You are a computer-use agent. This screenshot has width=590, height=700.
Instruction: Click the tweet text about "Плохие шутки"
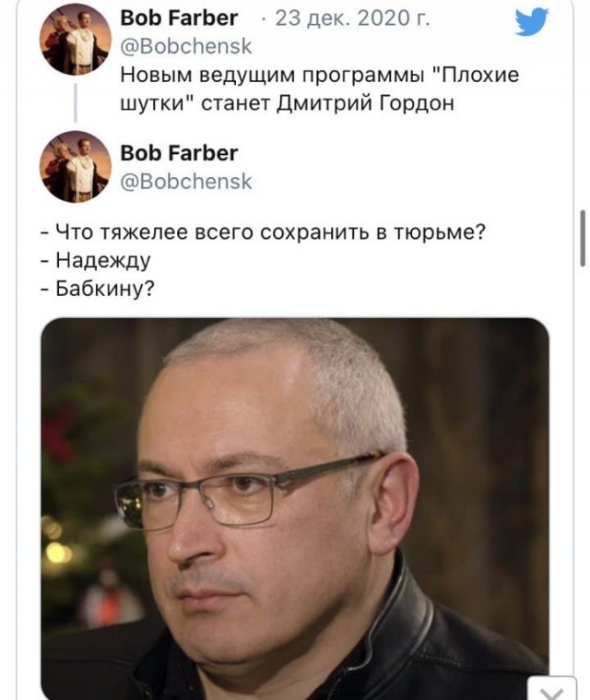(x=320, y=89)
